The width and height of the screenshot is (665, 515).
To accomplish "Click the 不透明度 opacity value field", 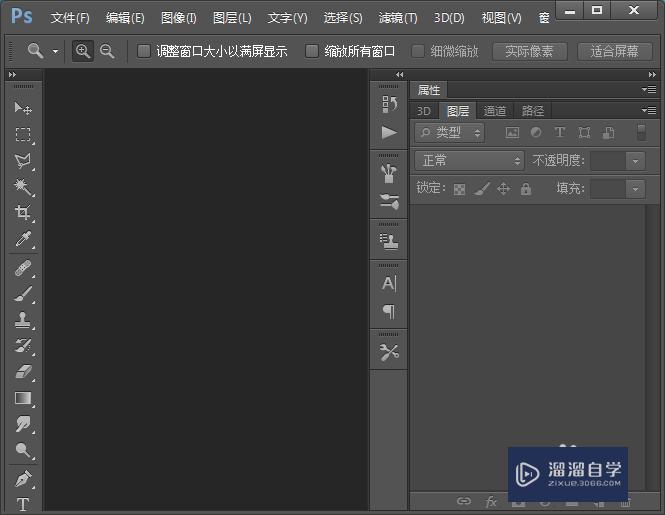I will click(608, 161).
